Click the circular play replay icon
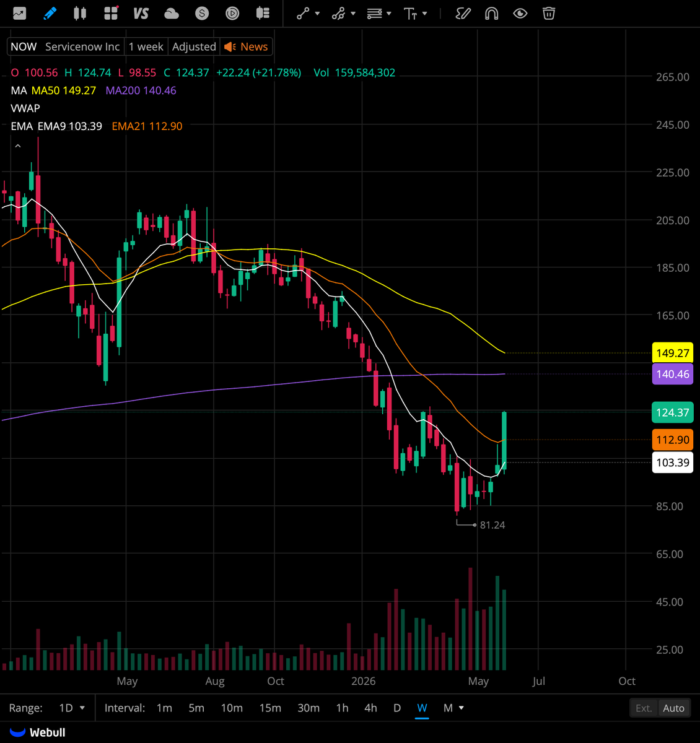Viewport: 700px width, 743px height. [232, 13]
